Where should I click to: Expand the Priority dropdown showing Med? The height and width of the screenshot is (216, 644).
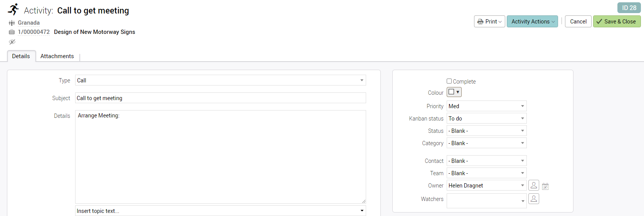point(486,106)
